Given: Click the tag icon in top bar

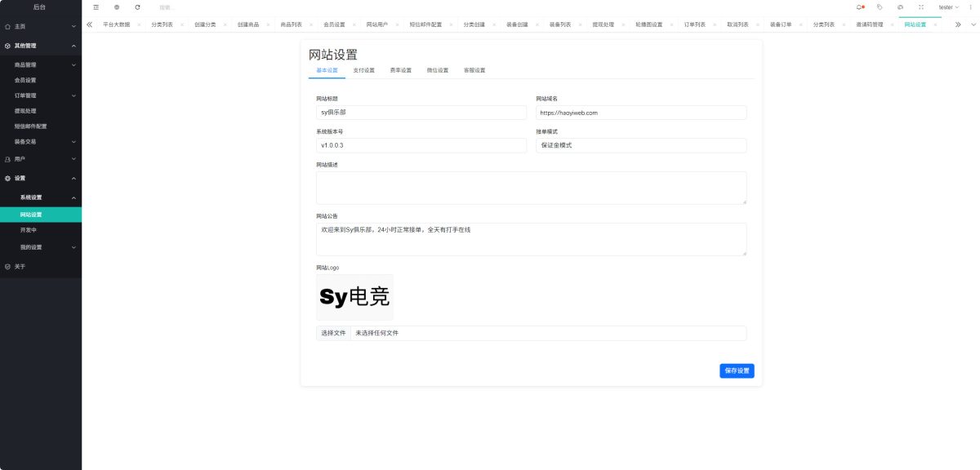Looking at the screenshot, I should click(880, 7).
